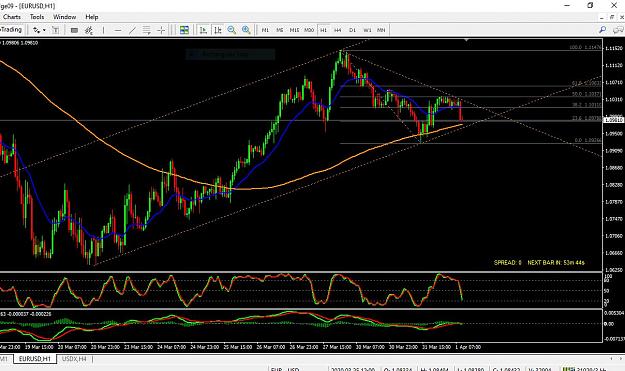Click the 50.0 Fibonacci level label
This screenshot has height=371, width=625.
(x=587, y=94)
